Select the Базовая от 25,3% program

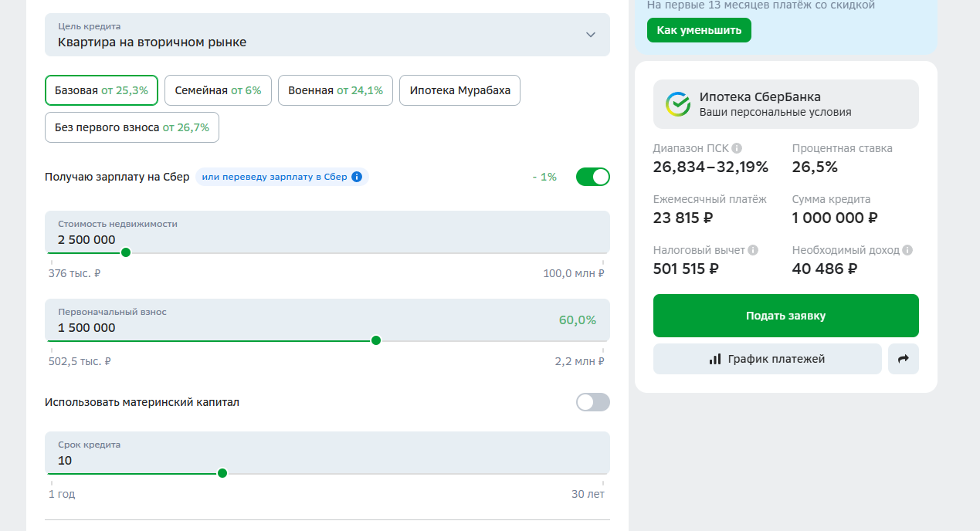(102, 90)
